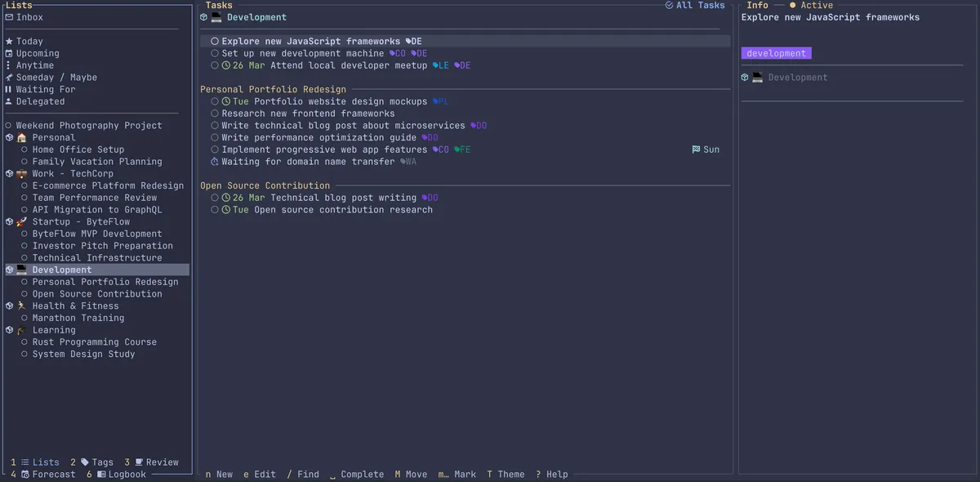Click the Anytime dots icon
The image size is (980, 482).
tap(9, 65)
